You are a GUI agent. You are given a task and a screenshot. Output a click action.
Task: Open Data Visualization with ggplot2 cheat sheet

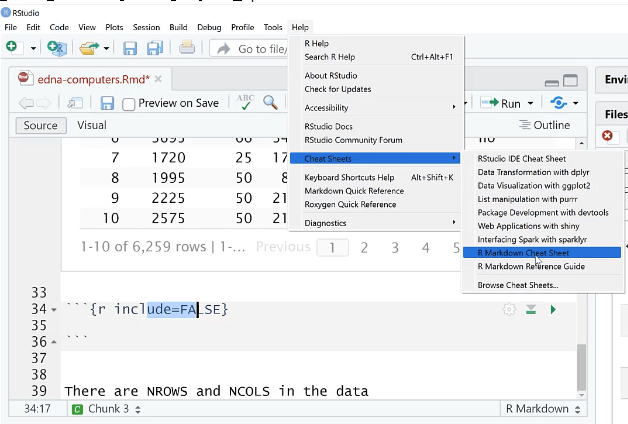pos(542,185)
